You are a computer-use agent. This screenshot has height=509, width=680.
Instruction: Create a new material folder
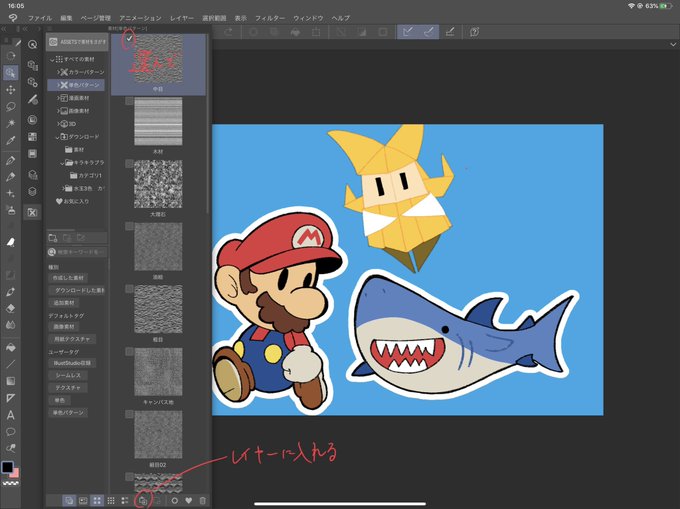[53, 238]
